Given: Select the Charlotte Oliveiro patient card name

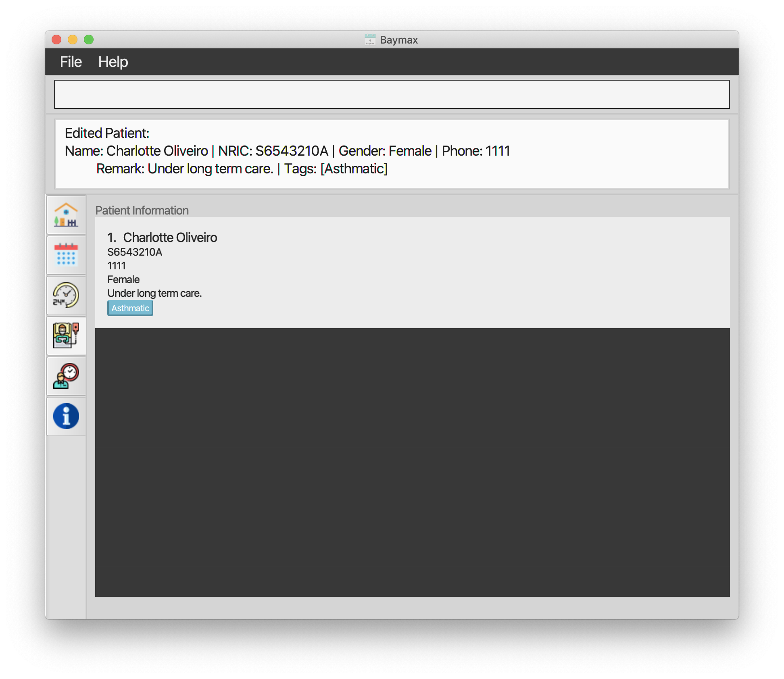Looking at the screenshot, I should tap(170, 237).
